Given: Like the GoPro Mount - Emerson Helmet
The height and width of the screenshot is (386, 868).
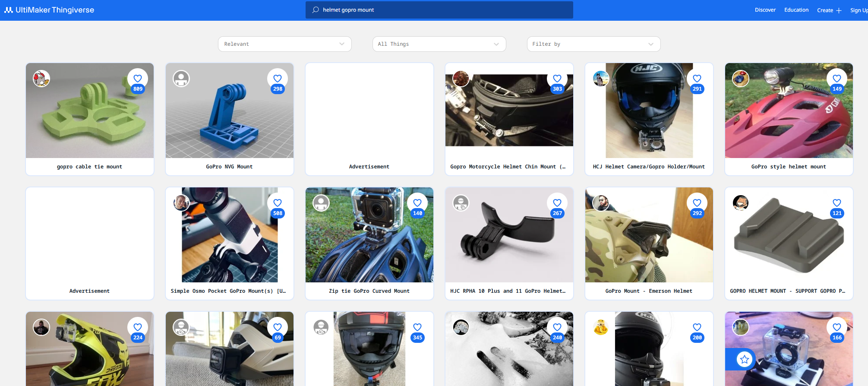Looking at the screenshot, I should (697, 203).
